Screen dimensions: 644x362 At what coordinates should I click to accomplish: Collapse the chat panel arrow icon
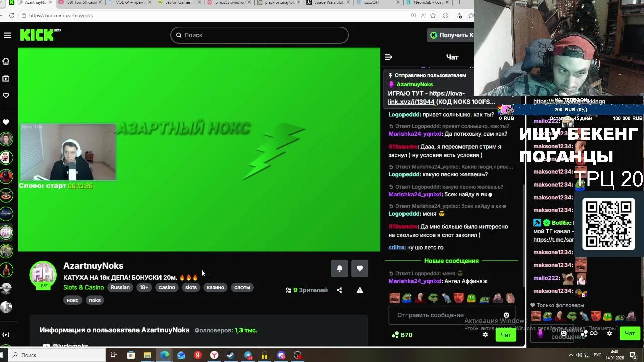pyautogui.click(x=388, y=57)
